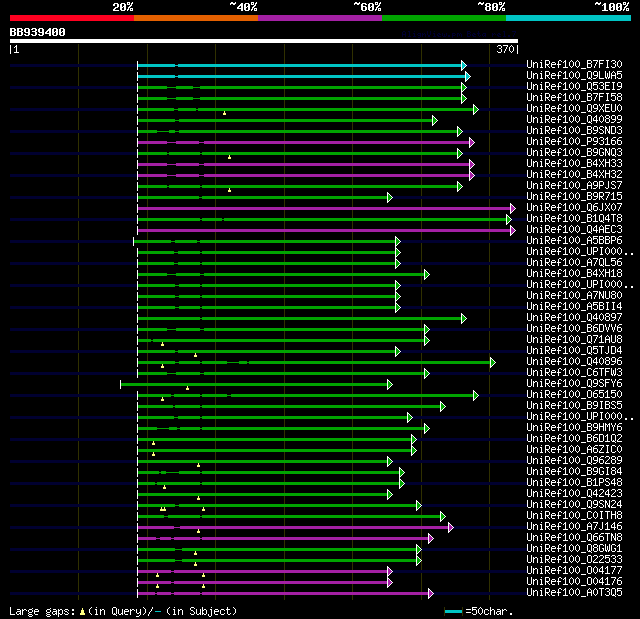Screen dimensions: 640x619
Task: Click the end arrowhead of the UniRef100_Q40899 alignment
Action: tap(435, 120)
